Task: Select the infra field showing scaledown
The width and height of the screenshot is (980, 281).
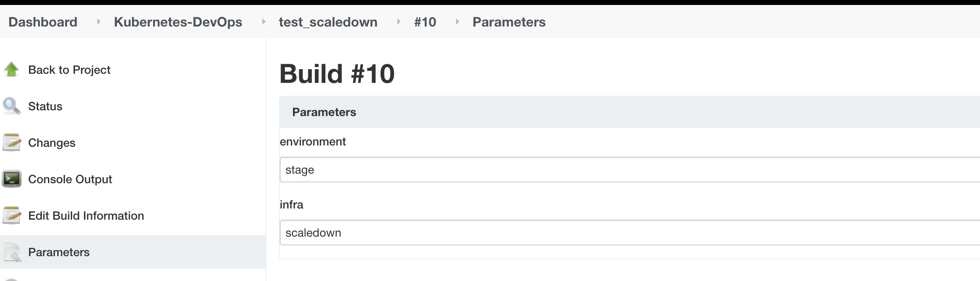Action: pos(497,233)
